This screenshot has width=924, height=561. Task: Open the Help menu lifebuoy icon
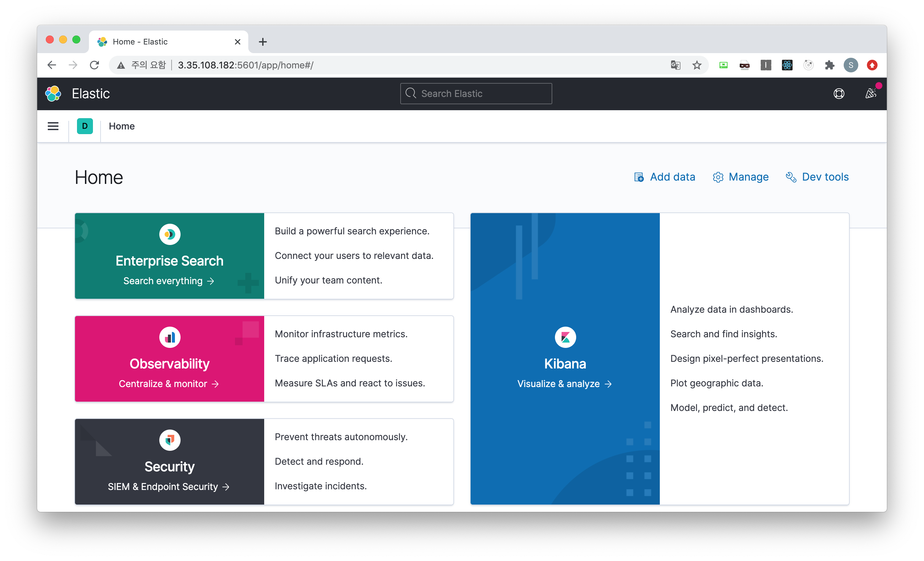pos(839,94)
